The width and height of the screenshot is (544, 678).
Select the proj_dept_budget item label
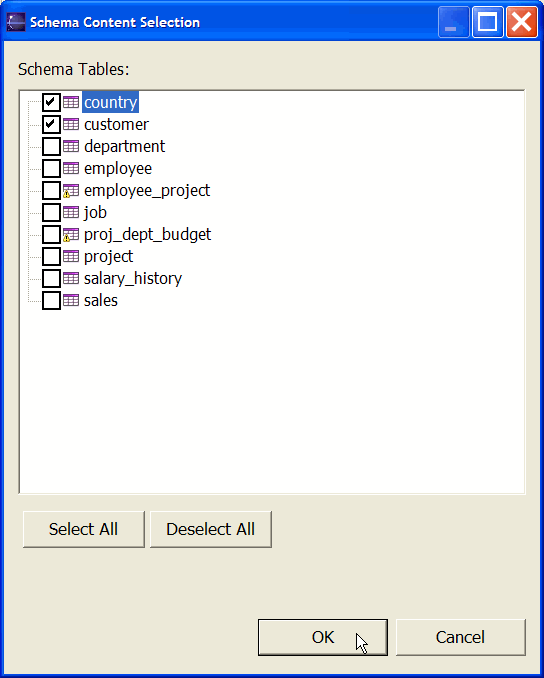(147, 234)
